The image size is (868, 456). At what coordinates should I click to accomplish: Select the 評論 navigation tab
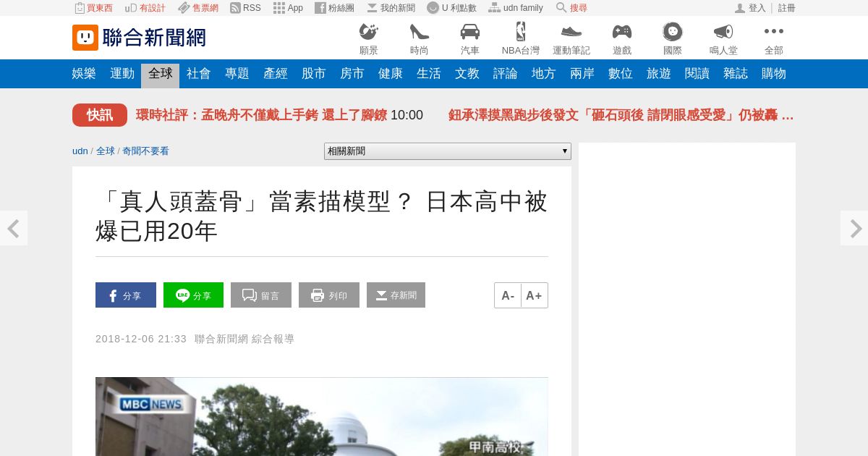tap(506, 74)
